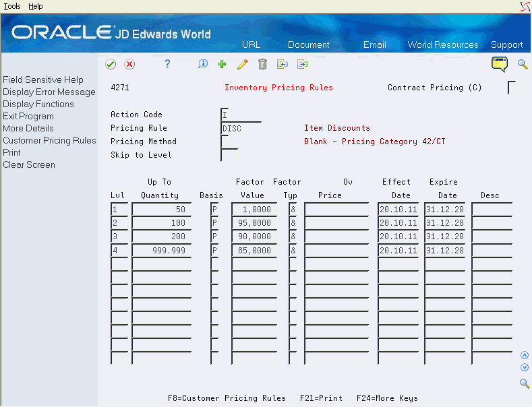This screenshot has height=407, width=532.
Task: Choose Print from sidebar
Action: tap(12, 152)
